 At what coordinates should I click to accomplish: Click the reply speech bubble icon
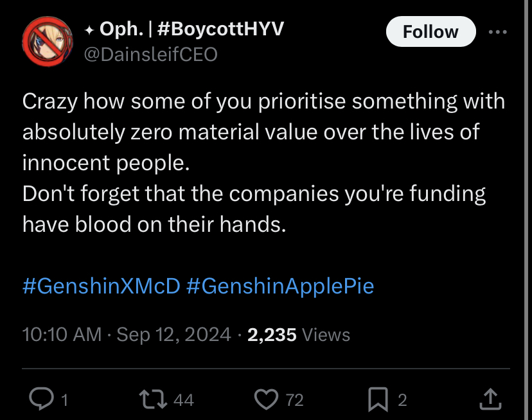[x=43, y=400]
